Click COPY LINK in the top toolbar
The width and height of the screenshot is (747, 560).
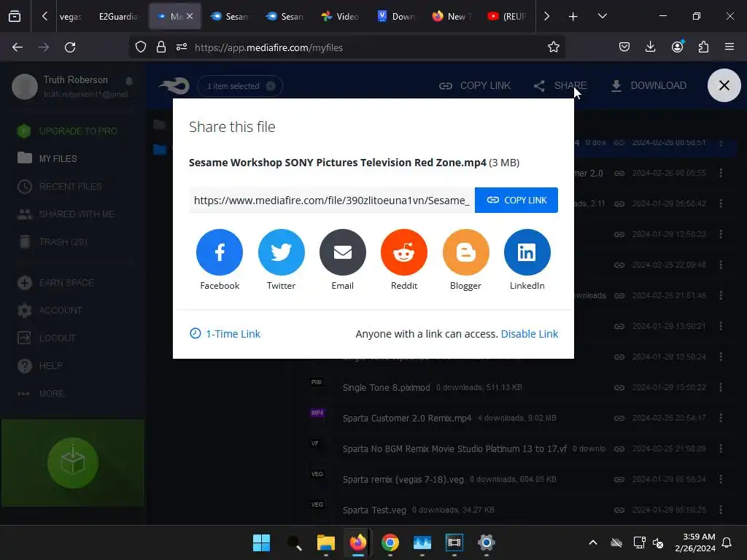[x=475, y=86]
